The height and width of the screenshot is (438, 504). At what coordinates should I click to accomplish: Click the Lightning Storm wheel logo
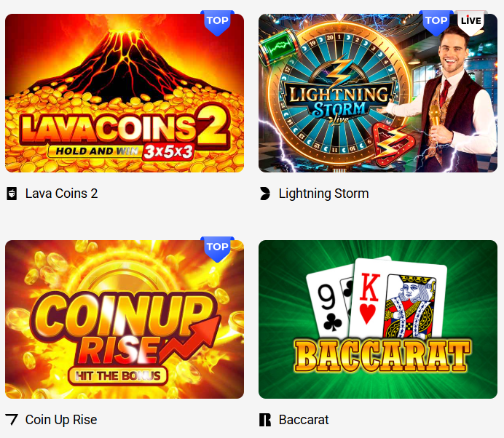coord(339,96)
